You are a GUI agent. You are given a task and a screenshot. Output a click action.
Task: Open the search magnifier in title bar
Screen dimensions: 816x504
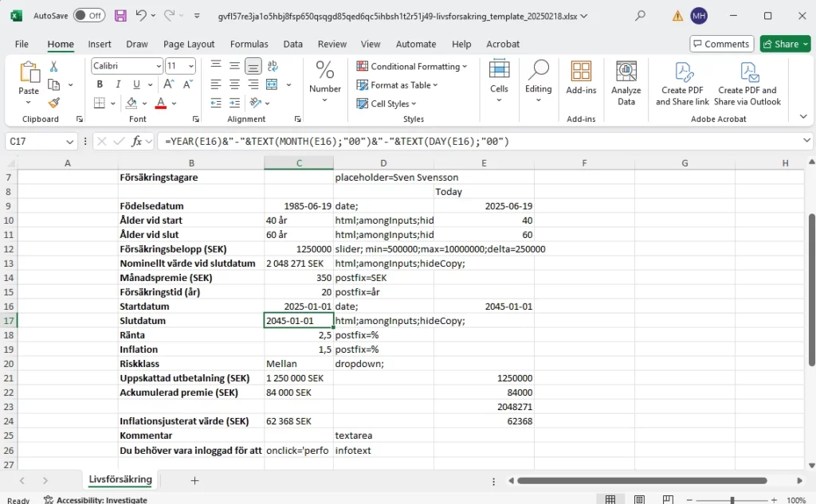(640, 16)
